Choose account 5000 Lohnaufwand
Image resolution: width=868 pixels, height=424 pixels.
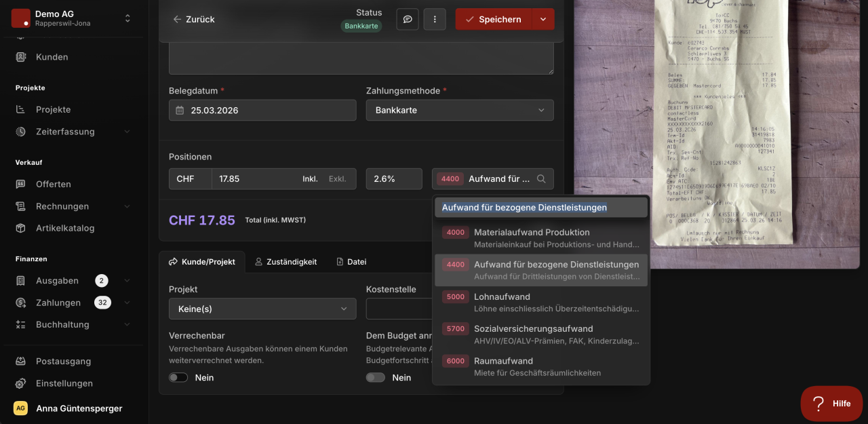(541, 302)
